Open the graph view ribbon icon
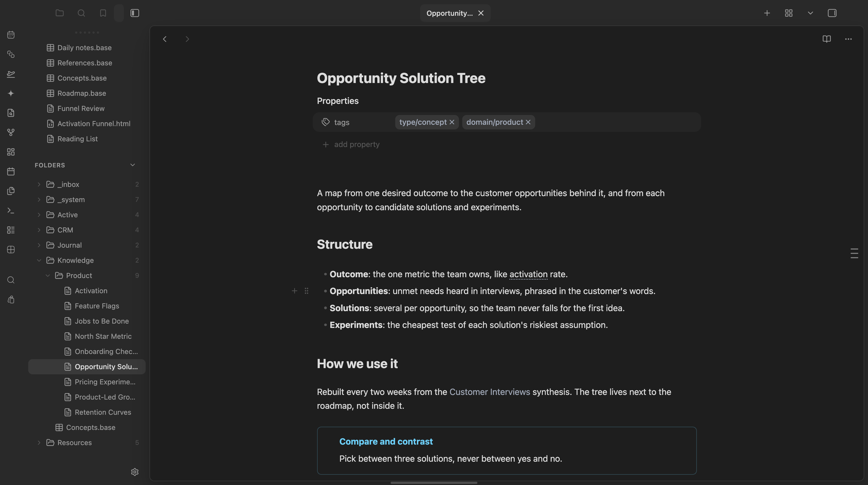 coord(11,132)
